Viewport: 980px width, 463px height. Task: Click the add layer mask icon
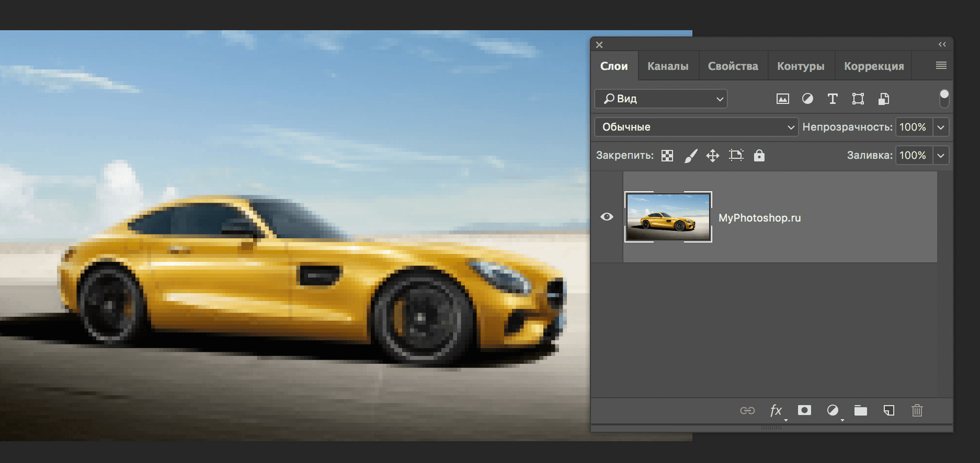[804, 410]
